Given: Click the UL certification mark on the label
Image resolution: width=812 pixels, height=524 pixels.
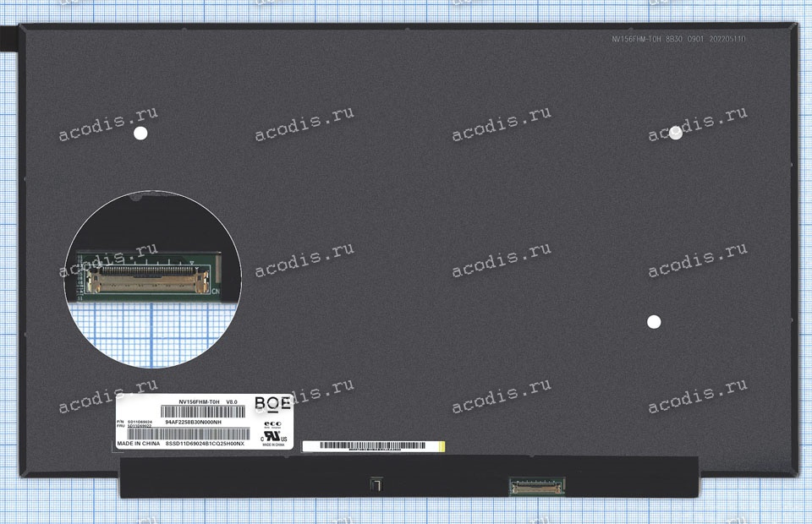Looking at the screenshot, I should pos(273,434).
